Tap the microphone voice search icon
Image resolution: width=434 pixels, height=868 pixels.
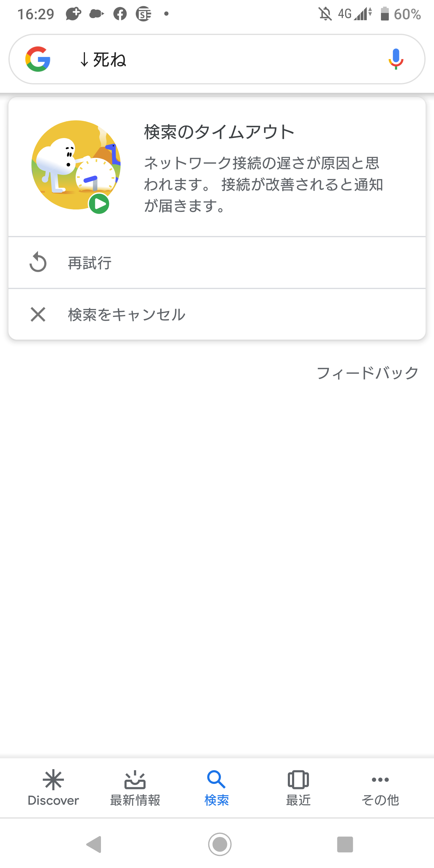click(396, 59)
